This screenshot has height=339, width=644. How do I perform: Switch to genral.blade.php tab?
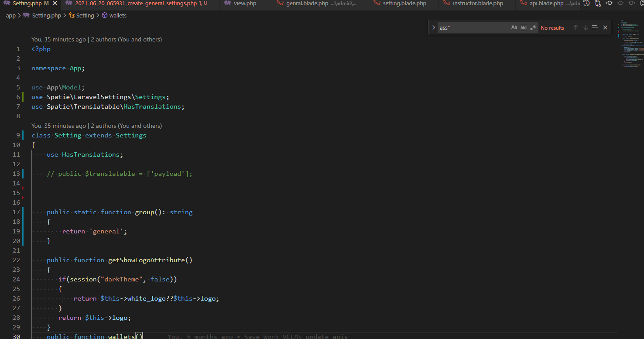[x=307, y=3]
